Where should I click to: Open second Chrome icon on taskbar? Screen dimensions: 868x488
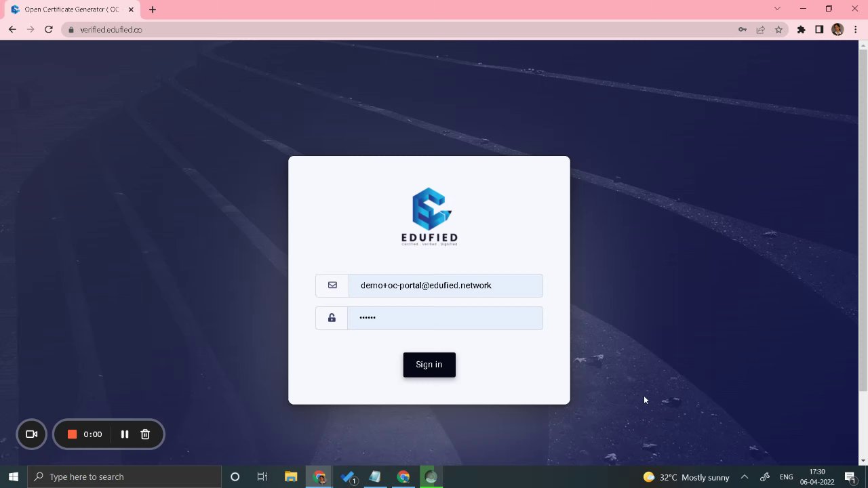click(403, 477)
